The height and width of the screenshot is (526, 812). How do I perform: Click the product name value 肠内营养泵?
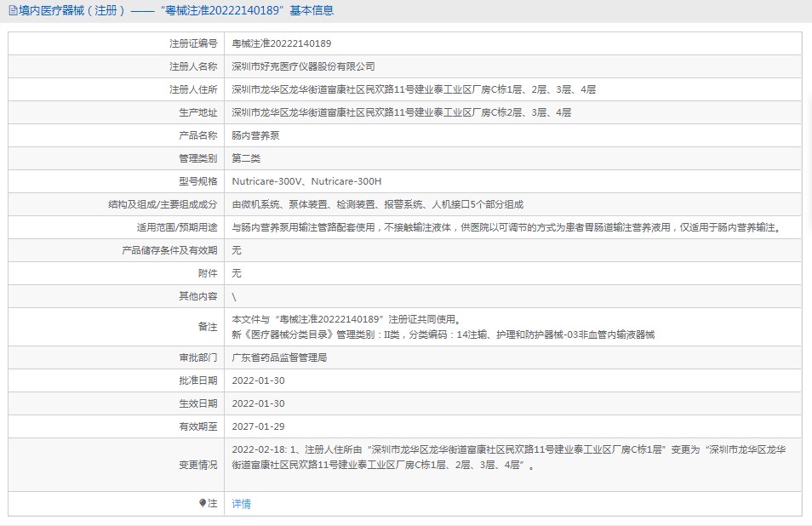(256, 135)
